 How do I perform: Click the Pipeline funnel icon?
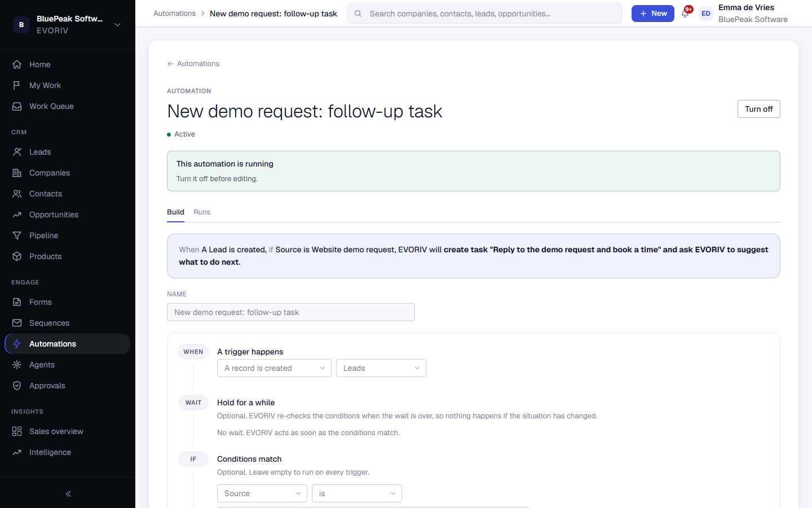[17, 235]
